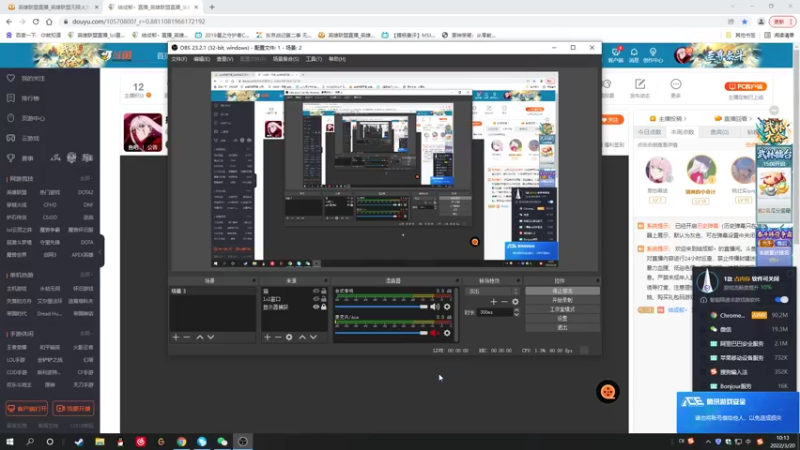Unmute the 麦克风/Aux red speaker

click(x=435, y=333)
